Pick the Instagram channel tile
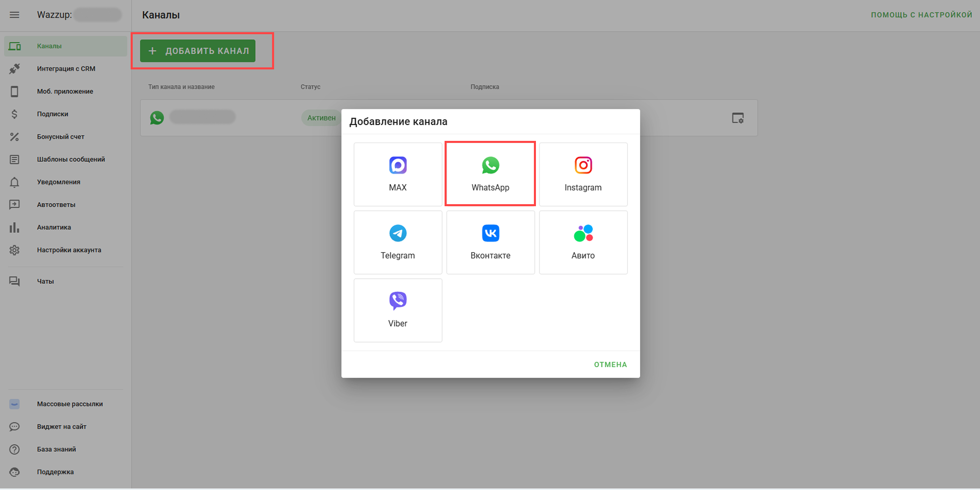Viewport: 980px width, 490px height. [583, 174]
